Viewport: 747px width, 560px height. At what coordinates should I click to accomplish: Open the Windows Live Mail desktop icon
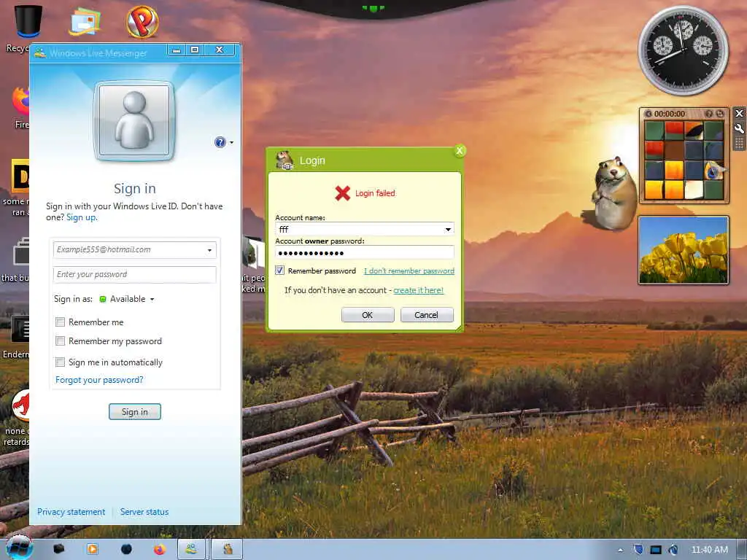point(85,21)
